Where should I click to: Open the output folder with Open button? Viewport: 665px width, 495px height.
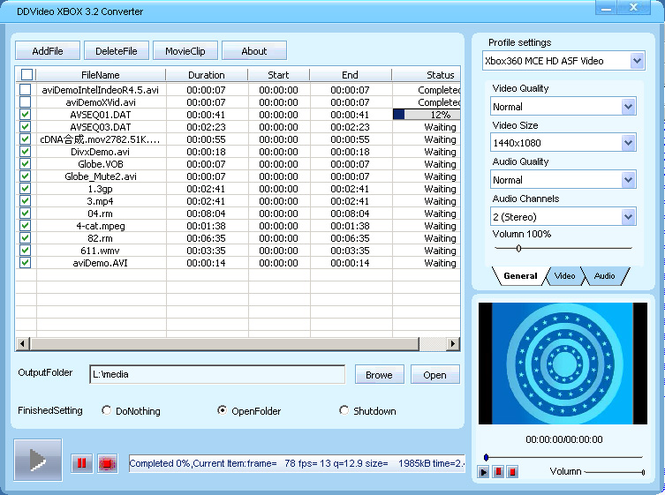(435, 375)
